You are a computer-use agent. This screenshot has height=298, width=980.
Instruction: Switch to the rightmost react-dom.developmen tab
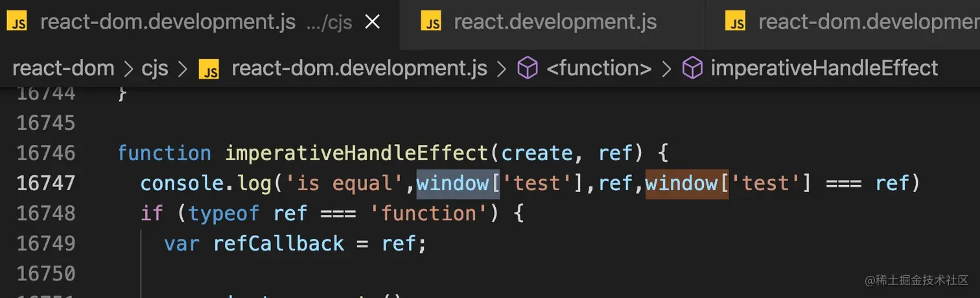tap(843, 23)
